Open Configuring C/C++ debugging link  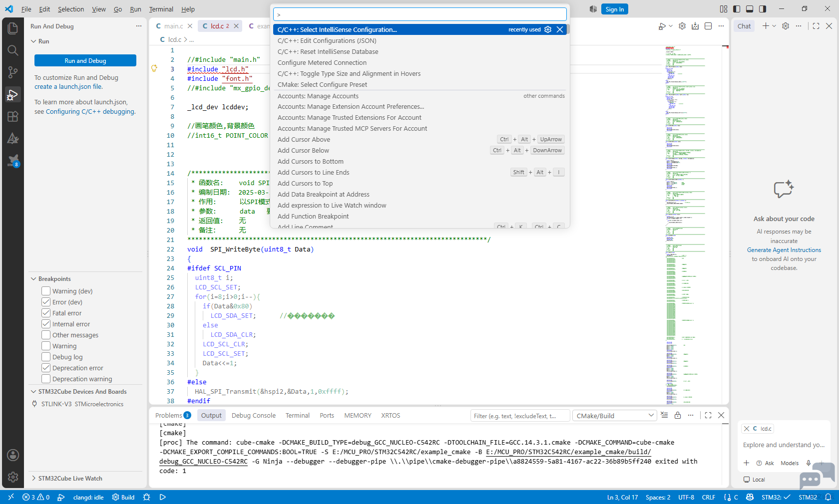coord(90,112)
